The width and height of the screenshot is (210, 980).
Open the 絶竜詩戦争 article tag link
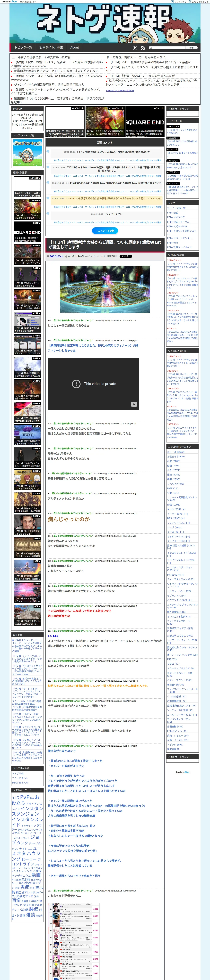(112, 256)
